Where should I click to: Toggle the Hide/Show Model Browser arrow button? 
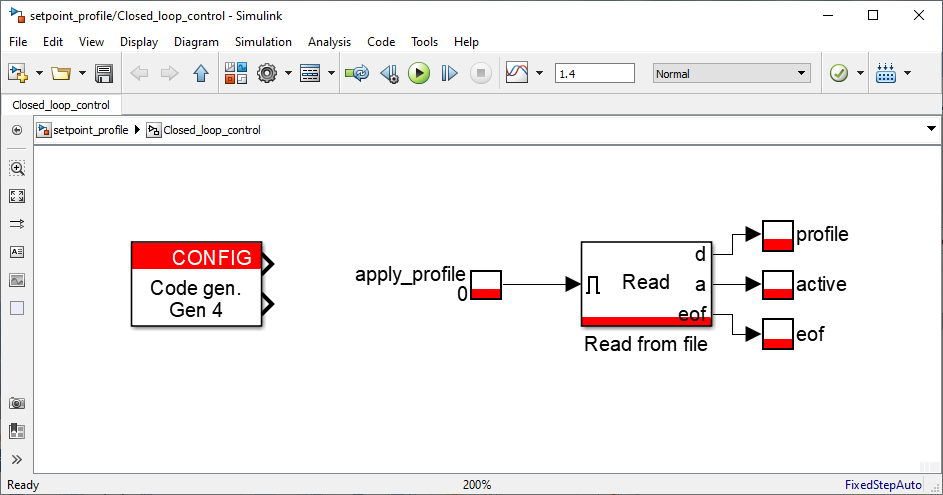(17, 130)
